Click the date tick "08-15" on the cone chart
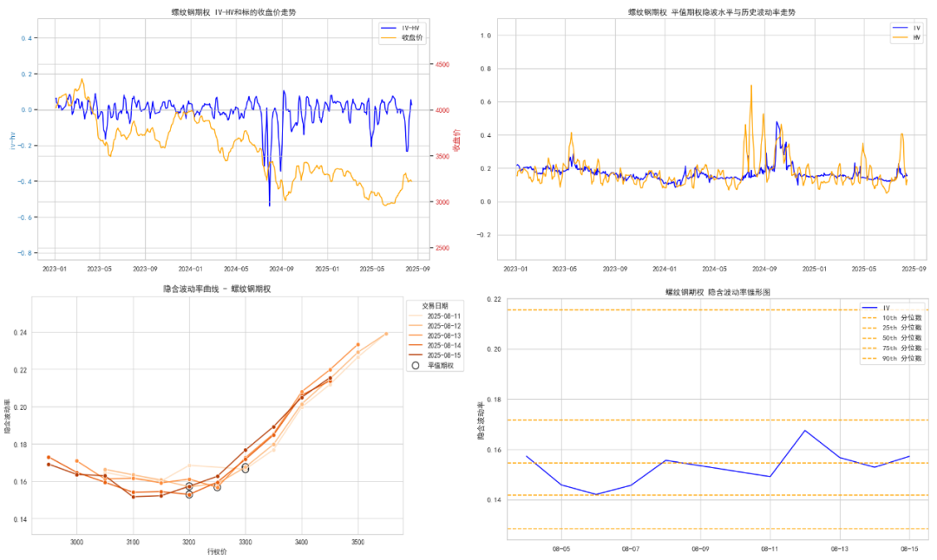The height and width of the screenshot is (560, 937). [x=909, y=549]
